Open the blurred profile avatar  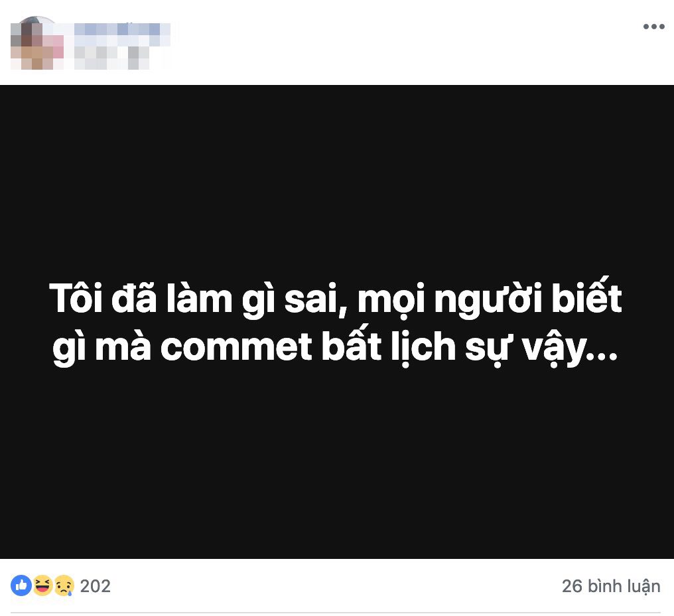37,43
